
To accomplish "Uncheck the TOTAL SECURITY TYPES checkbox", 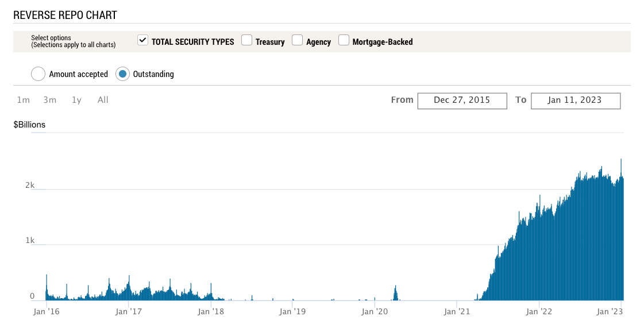I will [x=142, y=40].
